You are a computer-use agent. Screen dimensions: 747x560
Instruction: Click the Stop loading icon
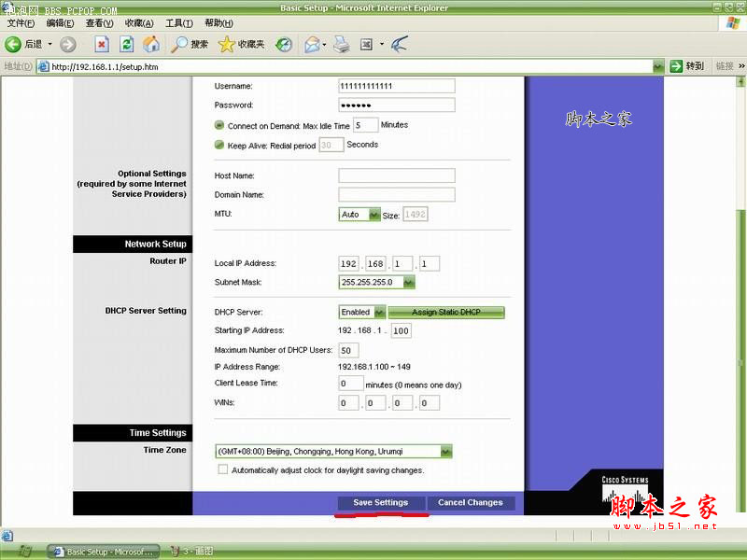point(102,44)
